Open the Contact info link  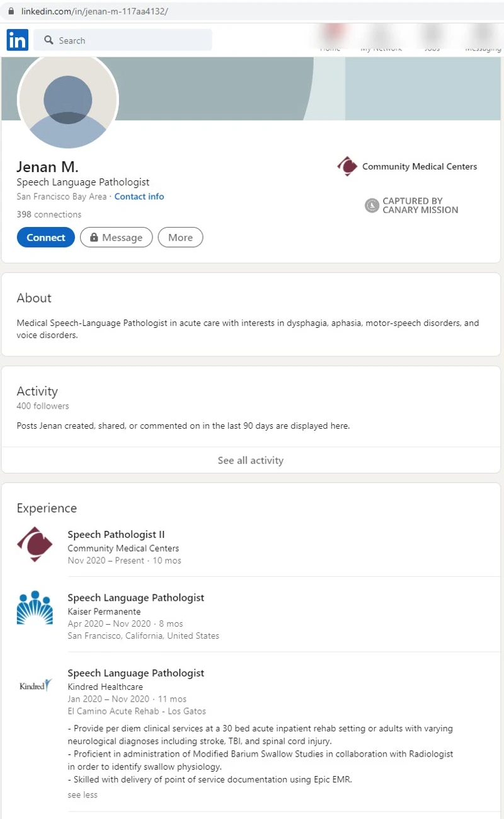(139, 197)
